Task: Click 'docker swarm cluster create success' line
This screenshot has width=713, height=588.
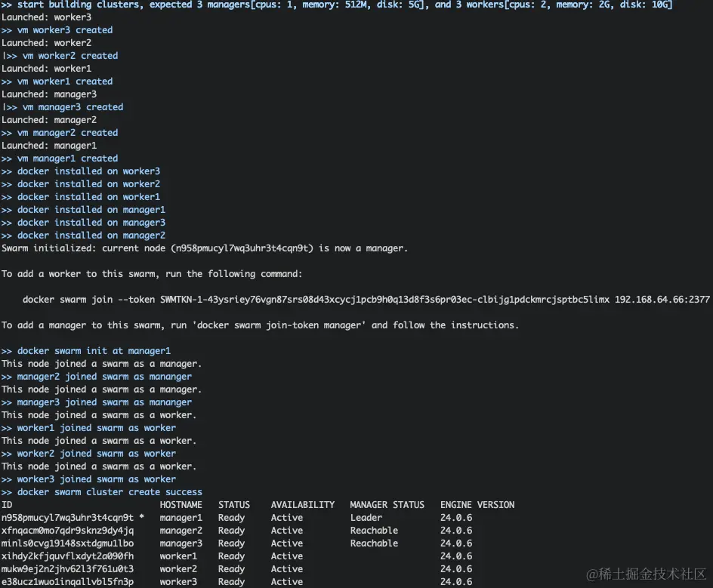Action: (102, 492)
